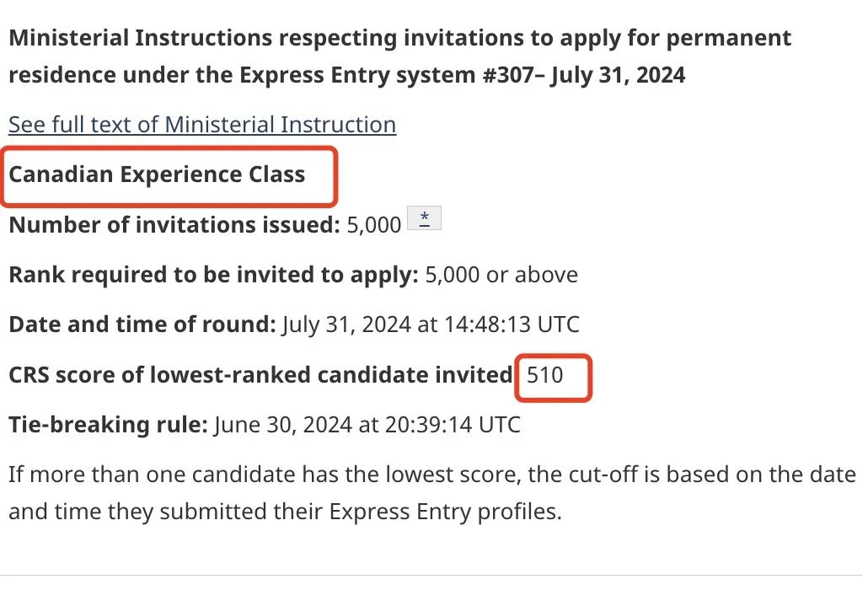Click the July 31, 2024 at 14:48:13 UTC value
Image resolution: width=868 pixels, height=590 pixels.
431,324
